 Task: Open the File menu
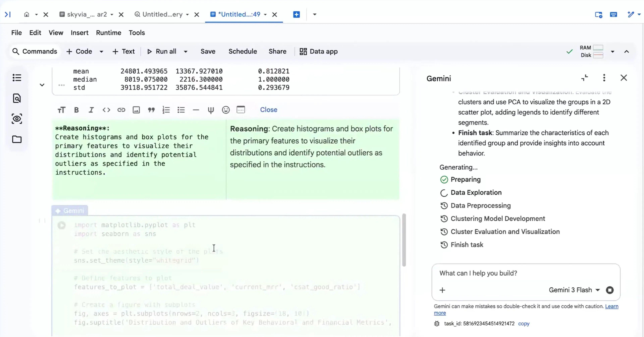pyautogui.click(x=16, y=33)
